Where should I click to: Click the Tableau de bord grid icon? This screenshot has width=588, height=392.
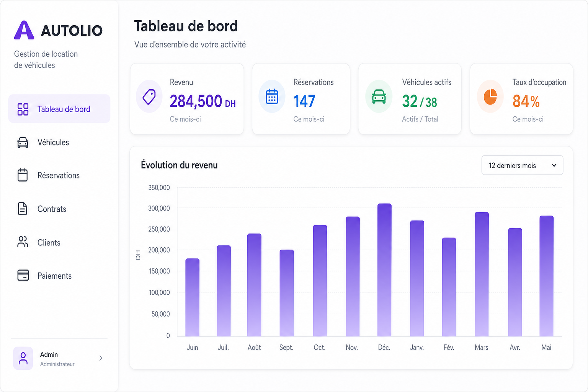click(23, 109)
